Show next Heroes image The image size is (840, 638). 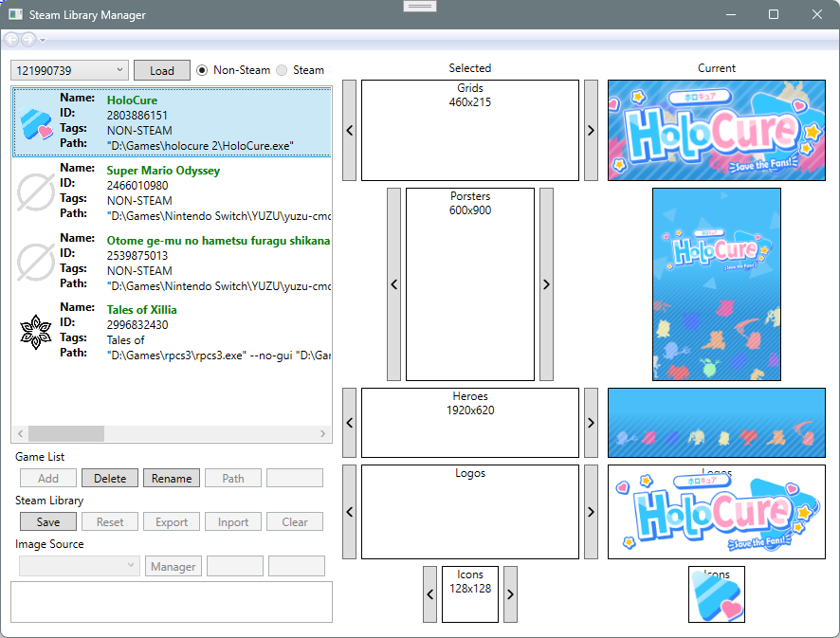[x=591, y=423]
